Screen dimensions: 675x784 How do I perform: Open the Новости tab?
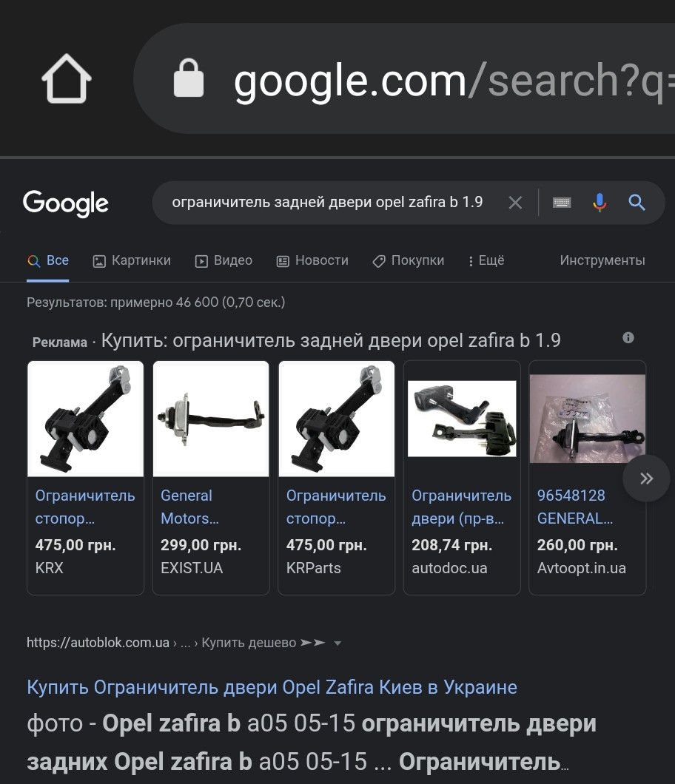(x=312, y=260)
